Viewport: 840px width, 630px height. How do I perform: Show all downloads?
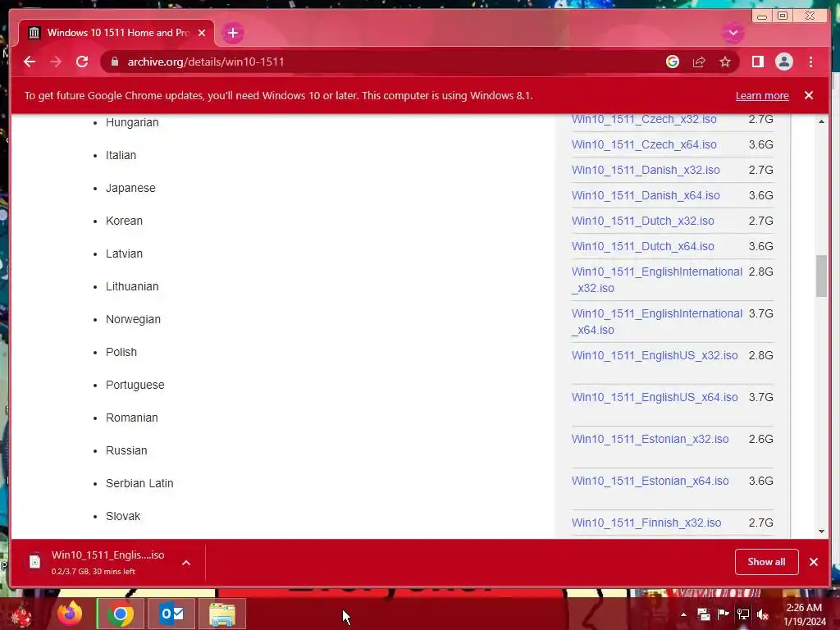(x=766, y=561)
